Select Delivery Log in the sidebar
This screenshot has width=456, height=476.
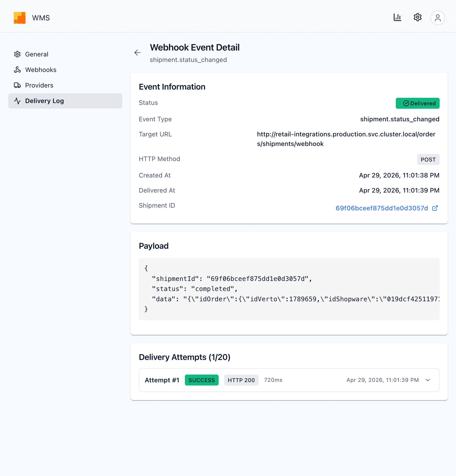[65, 101]
